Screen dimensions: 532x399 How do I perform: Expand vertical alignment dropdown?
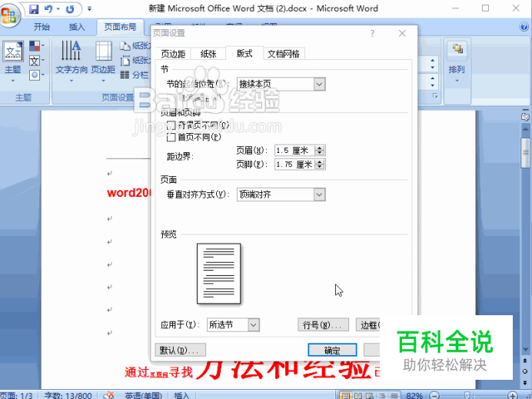(319, 195)
